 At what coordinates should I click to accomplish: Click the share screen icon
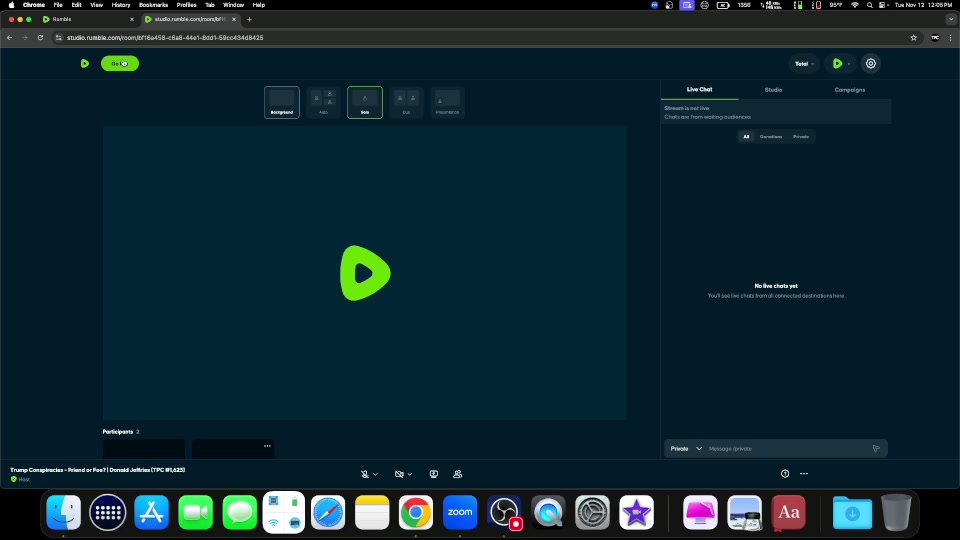coord(434,474)
